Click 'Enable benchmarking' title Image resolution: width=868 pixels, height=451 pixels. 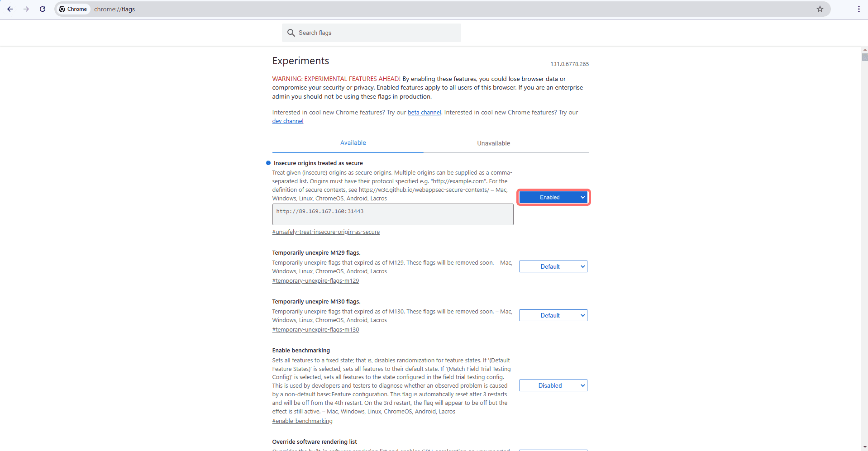[x=301, y=351]
